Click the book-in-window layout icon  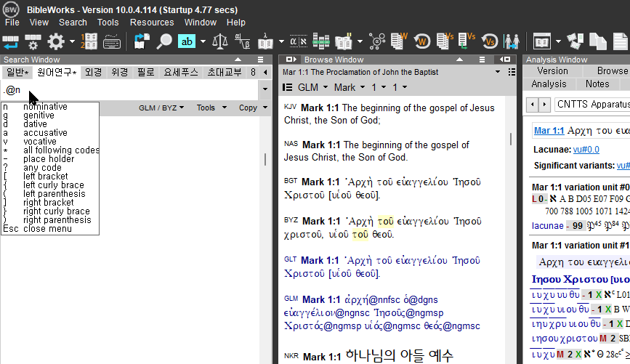[541, 41]
